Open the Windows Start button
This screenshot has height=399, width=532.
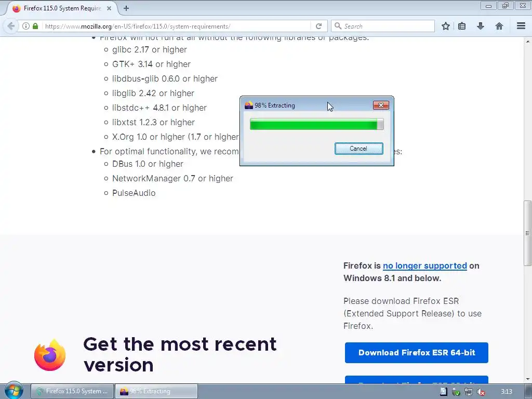pyautogui.click(x=14, y=391)
